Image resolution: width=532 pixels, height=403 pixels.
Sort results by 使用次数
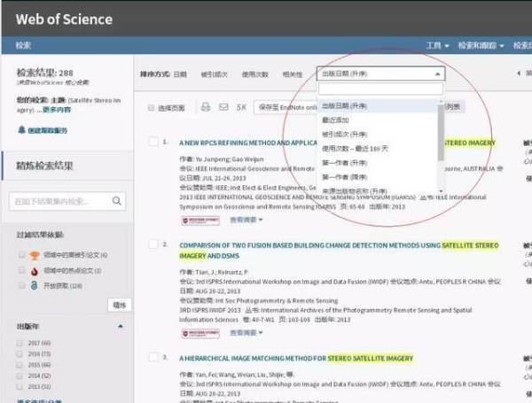(x=254, y=74)
